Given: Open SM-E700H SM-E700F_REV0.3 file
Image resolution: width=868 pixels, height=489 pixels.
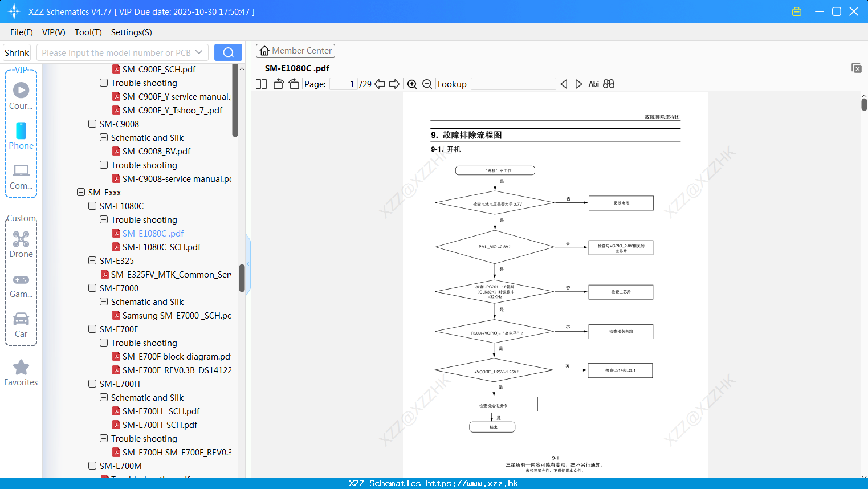Looking at the screenshot, I should [x=172, y=452].
